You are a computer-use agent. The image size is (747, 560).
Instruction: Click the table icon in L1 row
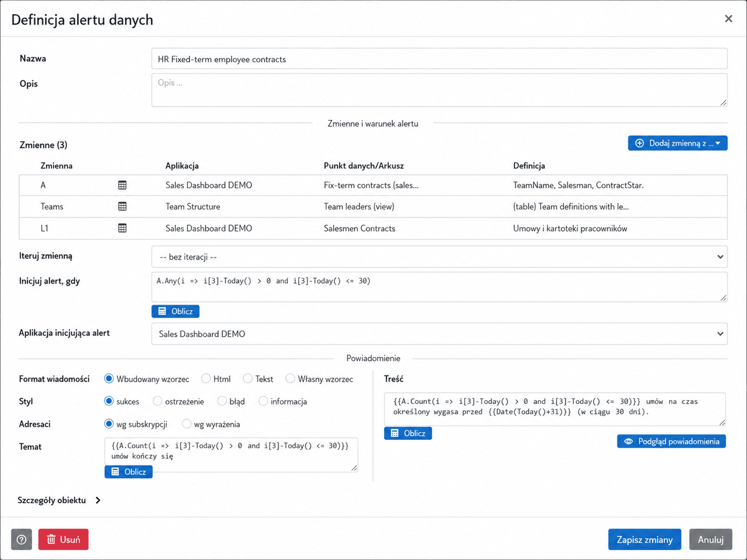click(x=122, y=228)
